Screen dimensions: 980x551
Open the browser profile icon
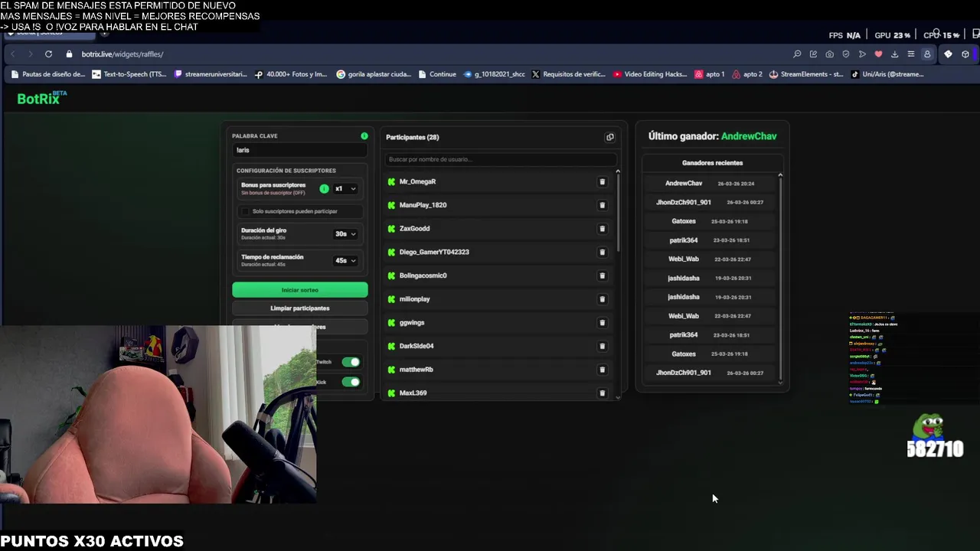tap(927, 54)
